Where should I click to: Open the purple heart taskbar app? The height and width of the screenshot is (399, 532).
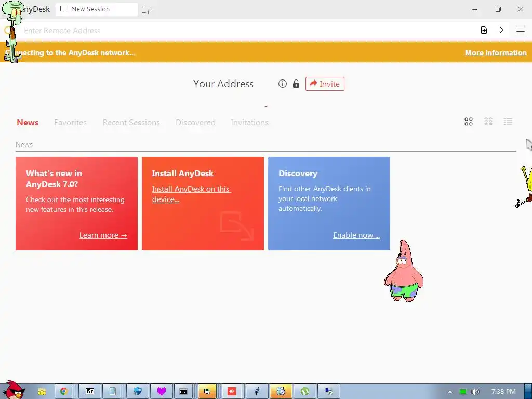[x=162, y=392]
